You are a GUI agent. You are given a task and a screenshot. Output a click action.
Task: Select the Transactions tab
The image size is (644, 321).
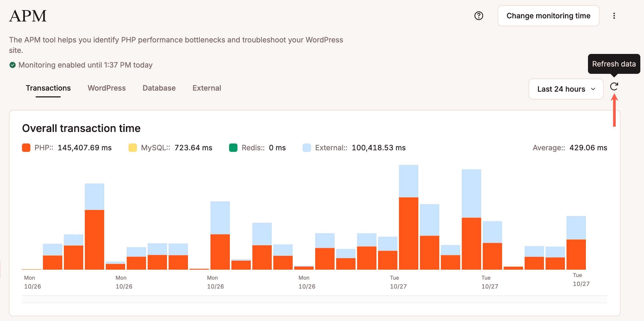[x=48, y=88]
